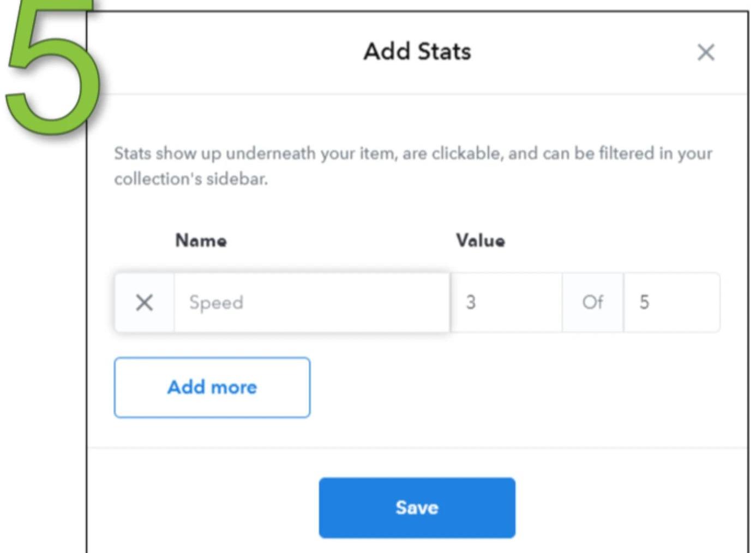This screenshot has width=756, height=553.
Task: Place the cursor in the Speed placeholder box
Action: pyautogui.click(x=312, y=302)
